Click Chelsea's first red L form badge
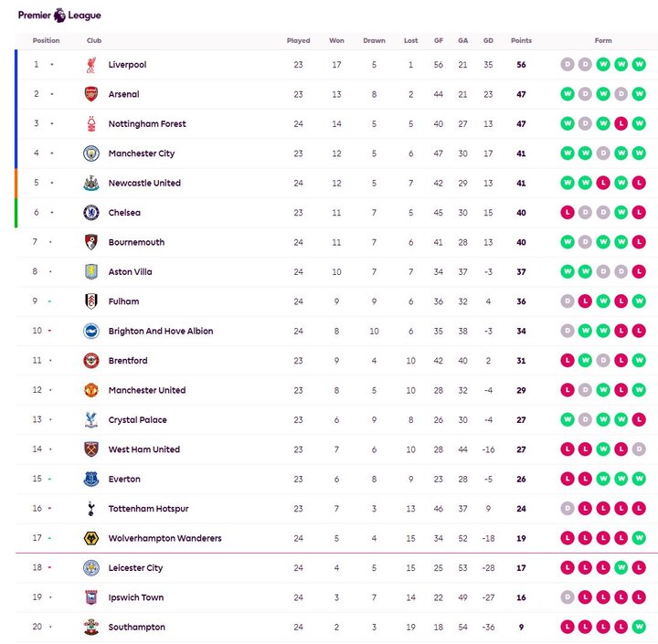 (x=567, y=213)
